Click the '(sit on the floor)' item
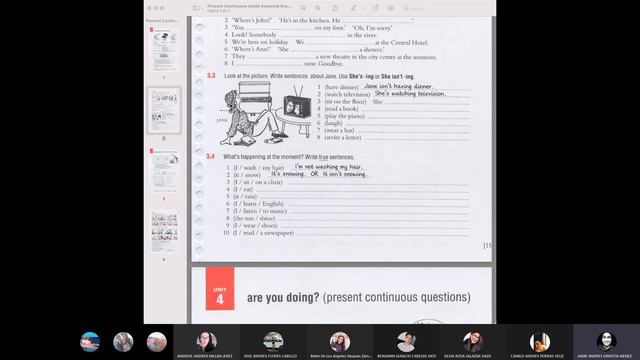Viewport: 640px width, 360px height. [345, 102]
